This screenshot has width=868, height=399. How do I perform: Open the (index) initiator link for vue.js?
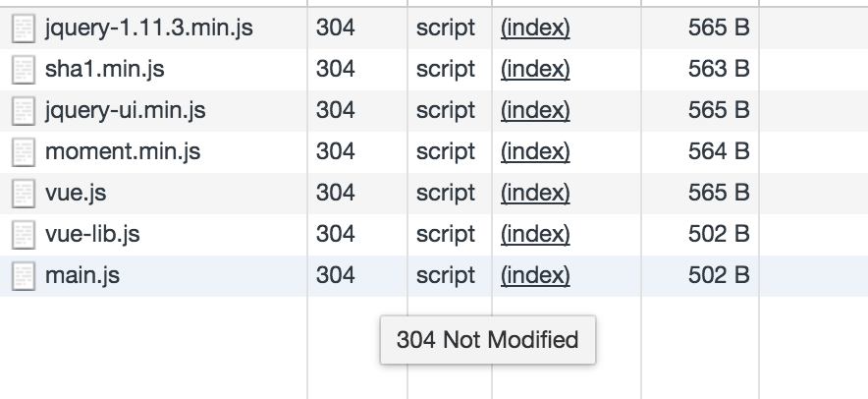coord(535,193)
